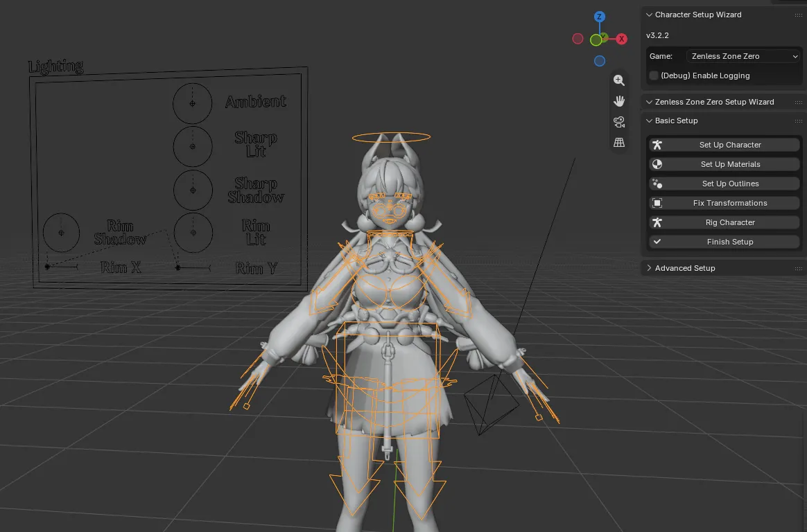Image resolution: width=807 pixels, height=532 pixels.
Task: Select the black light object wireframe
Action: (x=492, y=405)
